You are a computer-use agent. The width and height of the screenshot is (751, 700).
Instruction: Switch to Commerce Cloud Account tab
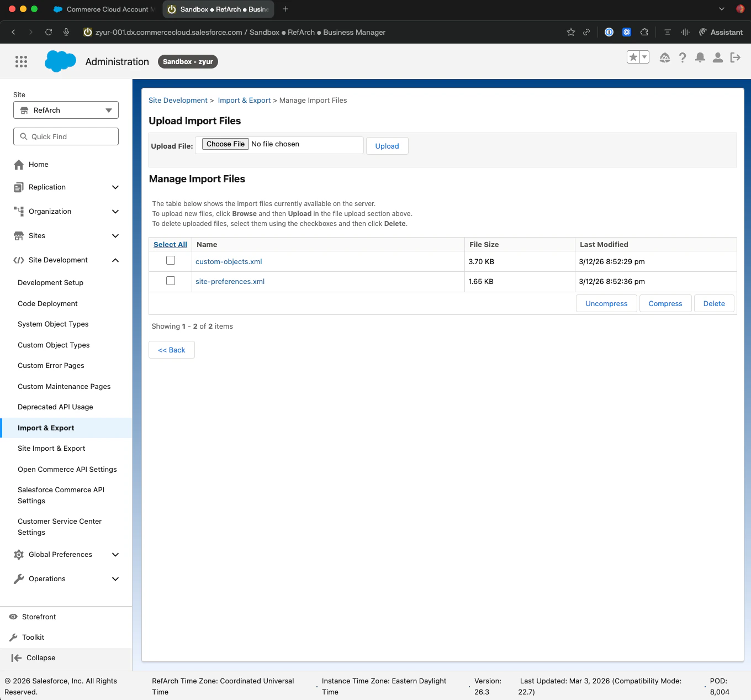click(x=103, y=9)
